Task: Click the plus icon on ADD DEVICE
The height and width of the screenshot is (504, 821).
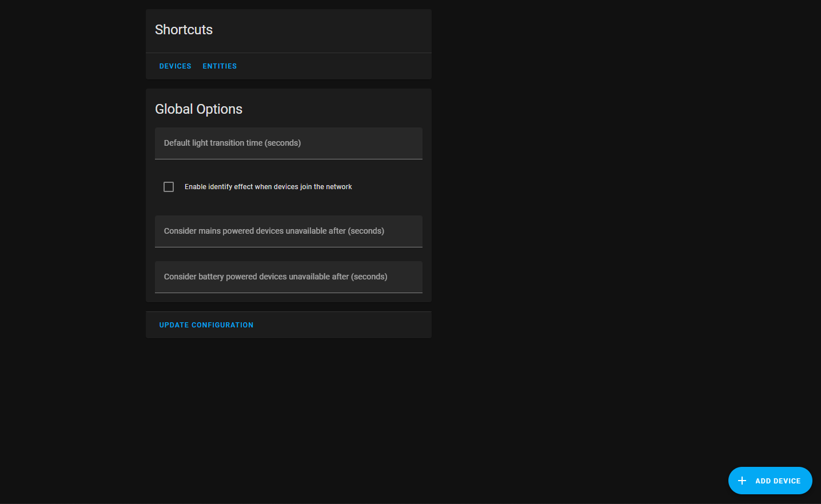Action: tap(742, 481)
